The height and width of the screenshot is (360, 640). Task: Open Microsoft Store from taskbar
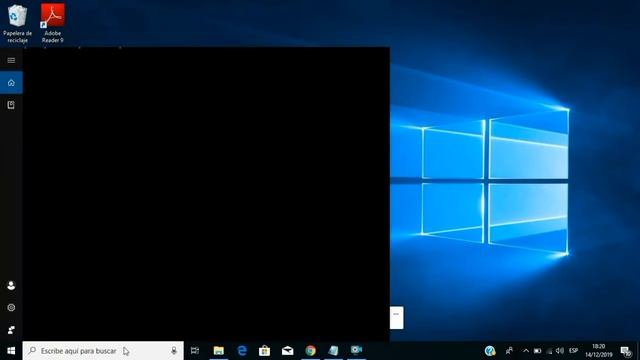tap(264, 351)
